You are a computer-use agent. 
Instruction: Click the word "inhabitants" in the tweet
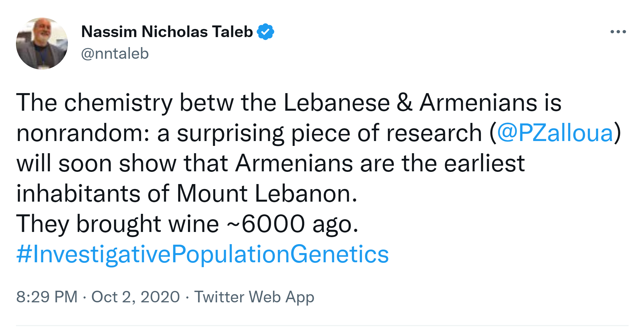click(x=78, y=194)
